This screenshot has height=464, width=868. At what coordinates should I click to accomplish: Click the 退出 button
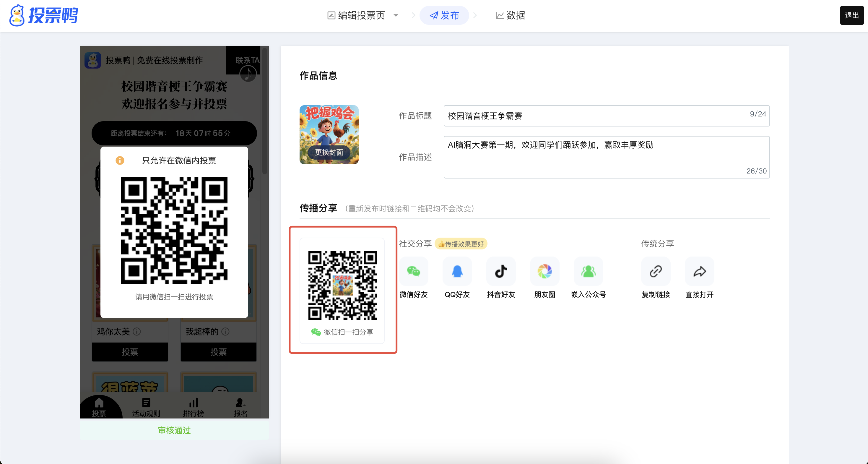click(x=851, y=15)
